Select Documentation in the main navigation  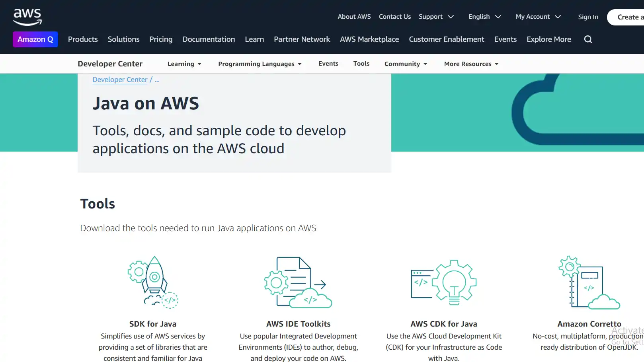209,39
